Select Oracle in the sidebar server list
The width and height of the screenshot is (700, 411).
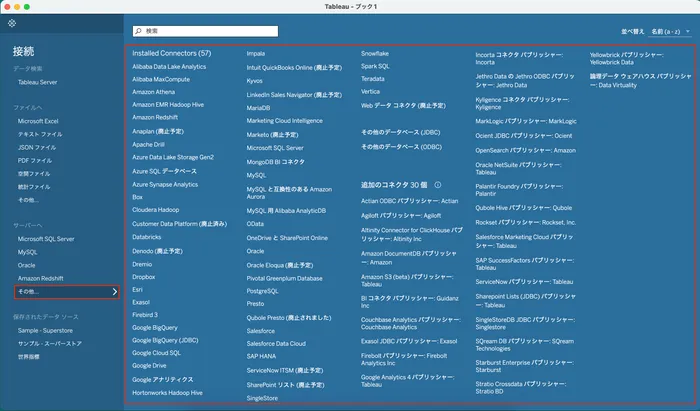coord(26,265)
